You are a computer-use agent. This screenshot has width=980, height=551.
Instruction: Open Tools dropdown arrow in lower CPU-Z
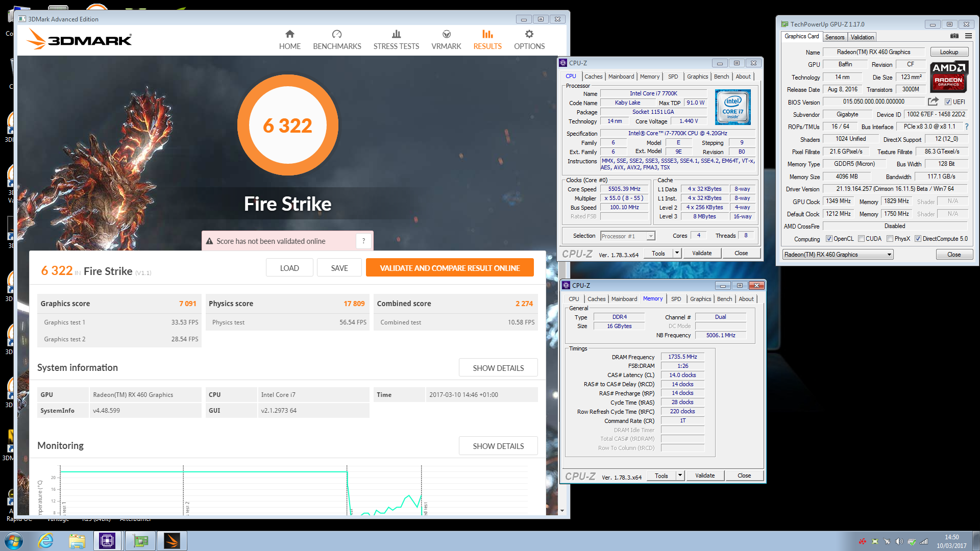(680, 475)
